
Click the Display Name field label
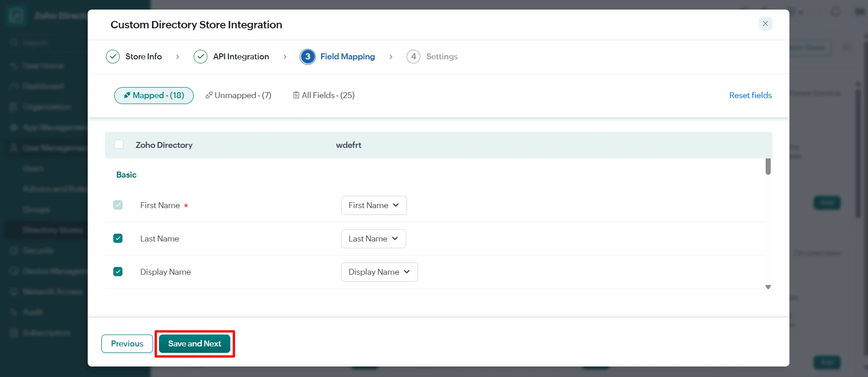(x=165, y=272)
